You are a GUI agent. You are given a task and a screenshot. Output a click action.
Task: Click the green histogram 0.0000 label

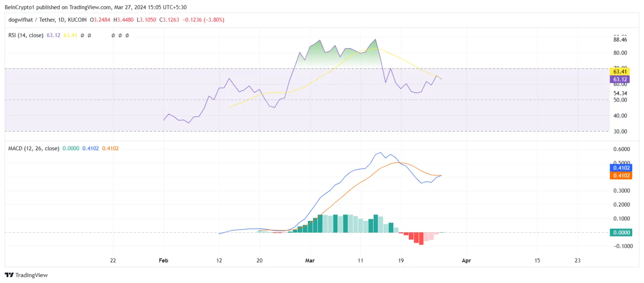[x=621, y=232]
